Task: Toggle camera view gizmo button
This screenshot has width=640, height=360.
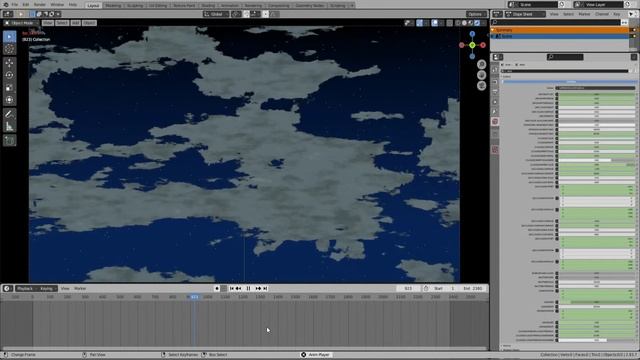Action: tap(482, 86)
